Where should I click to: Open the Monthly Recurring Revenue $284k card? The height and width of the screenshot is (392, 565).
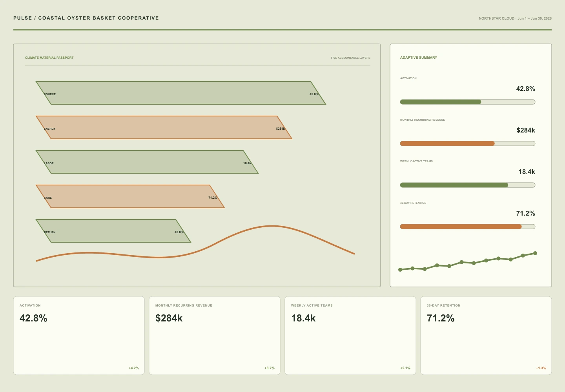215,336
